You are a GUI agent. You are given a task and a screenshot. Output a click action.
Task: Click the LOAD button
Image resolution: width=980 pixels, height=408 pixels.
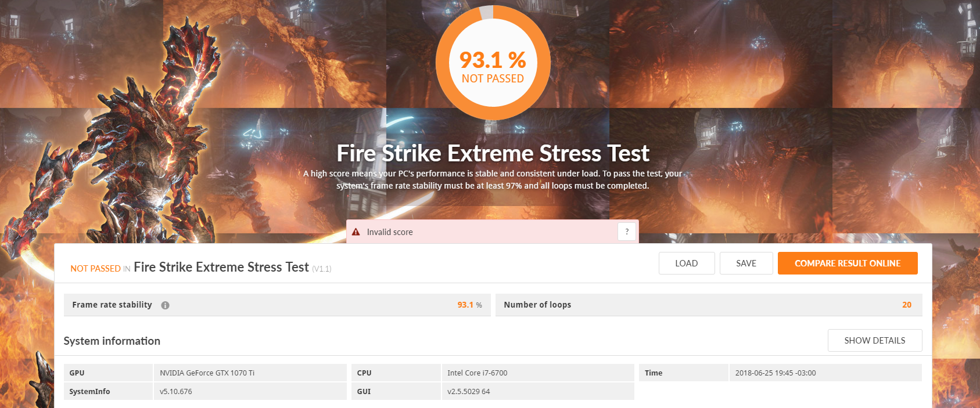(687, 263)
